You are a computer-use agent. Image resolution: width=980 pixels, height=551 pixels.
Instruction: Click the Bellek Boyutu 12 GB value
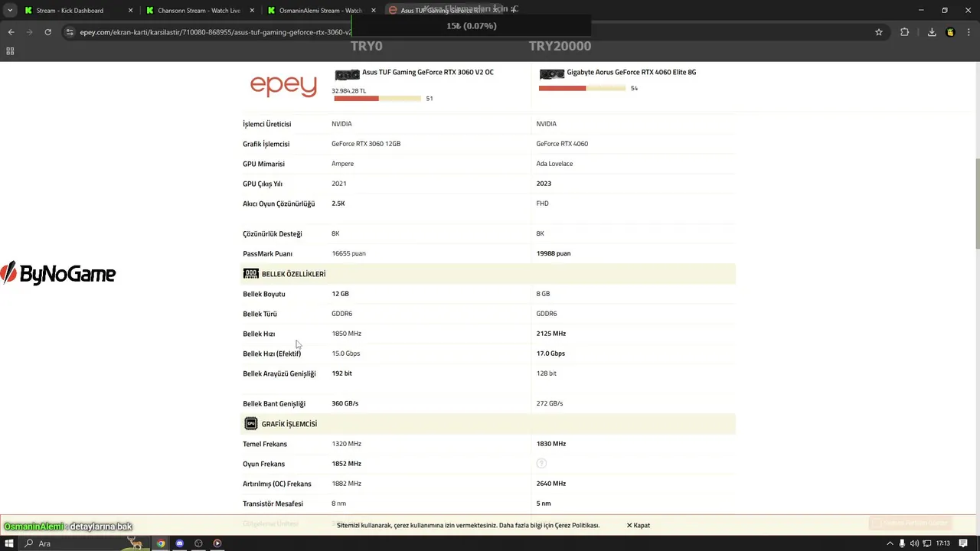pyautogui.click(x=340, y=294)
